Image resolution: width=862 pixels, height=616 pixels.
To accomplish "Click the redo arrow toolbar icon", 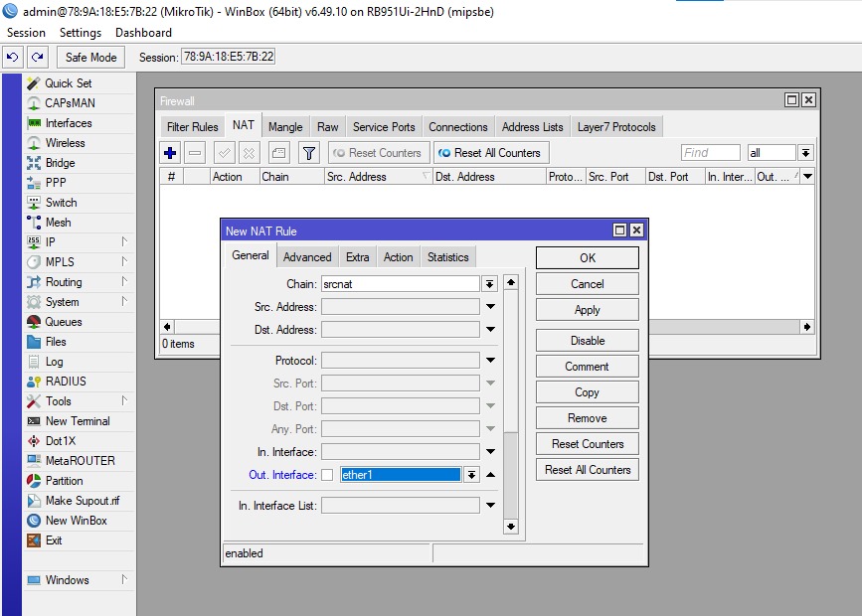I will [x=38, y=58].
